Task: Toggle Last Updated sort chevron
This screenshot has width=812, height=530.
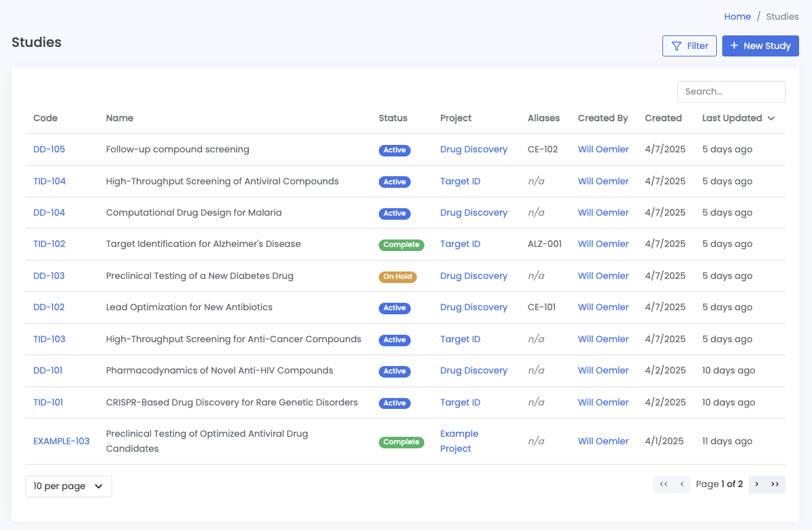Action: point(771,118)
